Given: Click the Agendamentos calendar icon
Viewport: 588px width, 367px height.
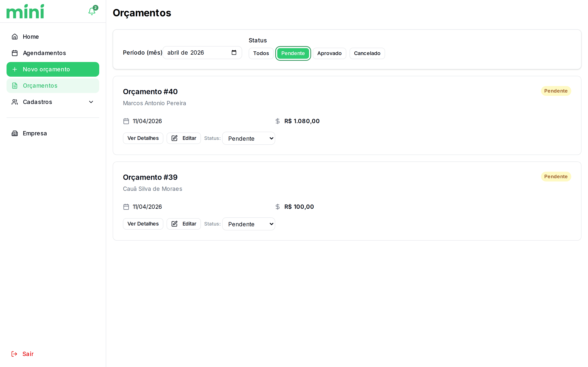Looking at the screenshot, I should 15,53.
